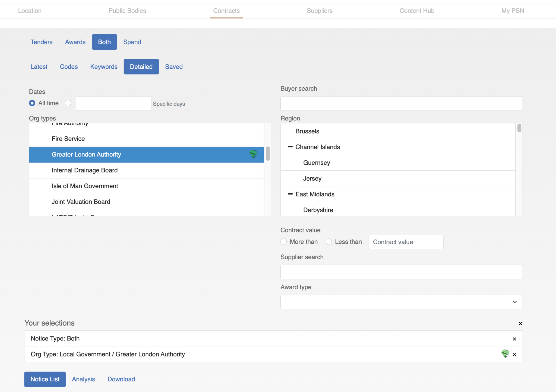Open the Location nav tab
556x392 pixels.
30,11
